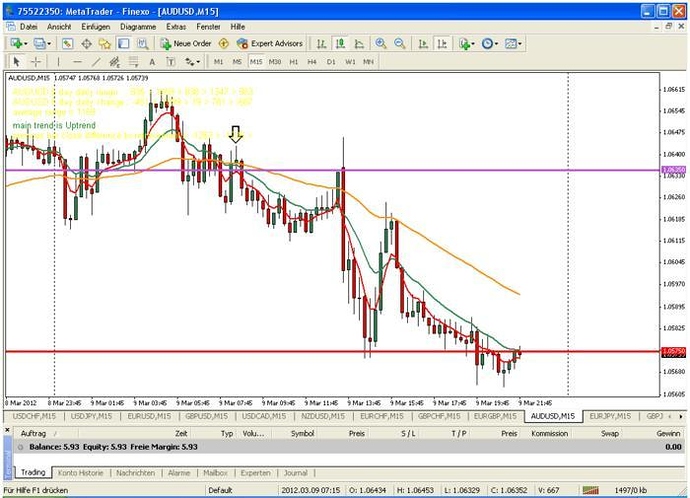Expand the New Chart dropdown arrow
Image resolution: width=690 pixels, height=498 pixels.
coord(26,44)
